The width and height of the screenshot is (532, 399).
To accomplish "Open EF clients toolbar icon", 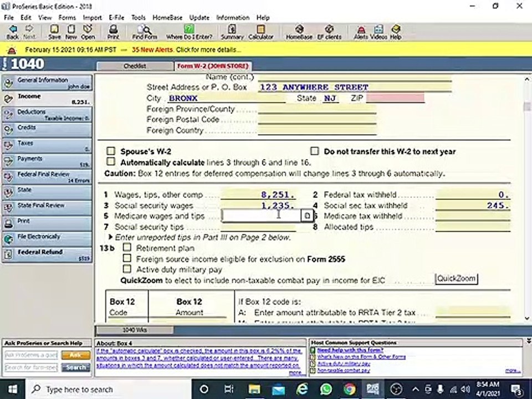I will [329, 32].
